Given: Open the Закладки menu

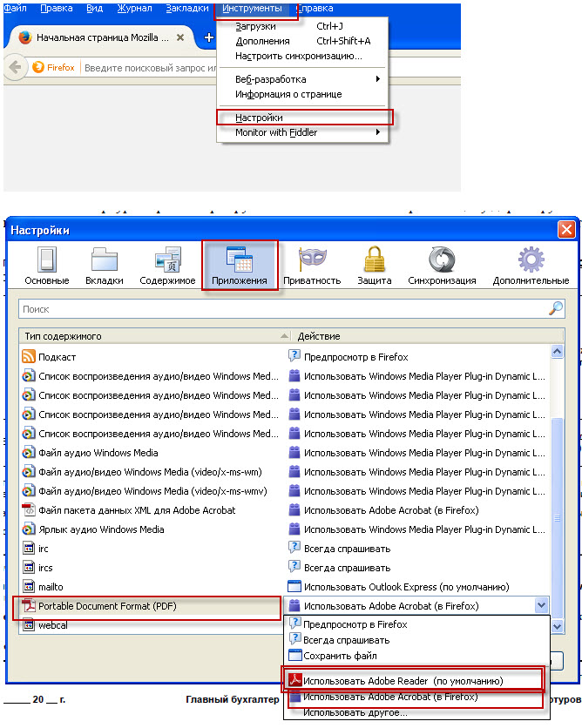Looking at the screenshot, I should pos(187,8).
